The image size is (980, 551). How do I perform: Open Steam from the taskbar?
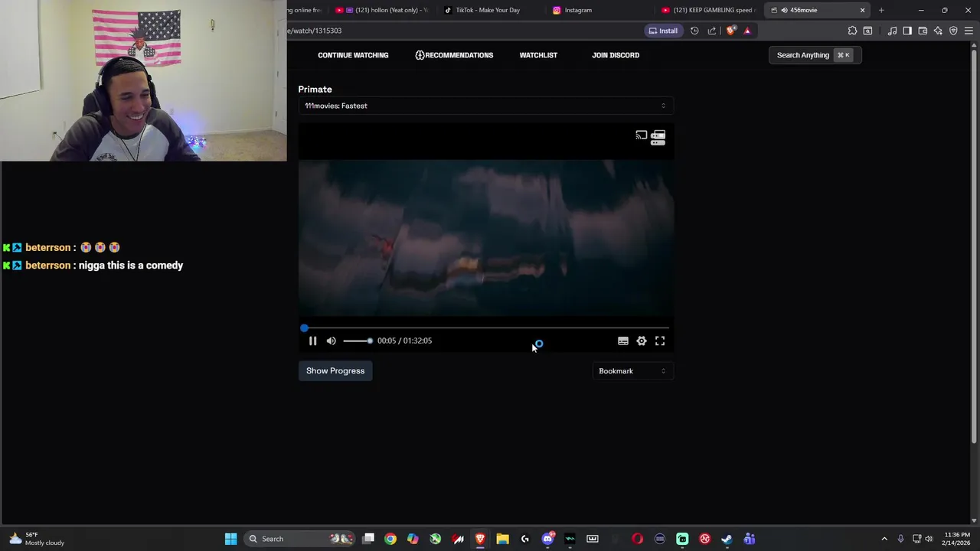click(x=727, y=539)
